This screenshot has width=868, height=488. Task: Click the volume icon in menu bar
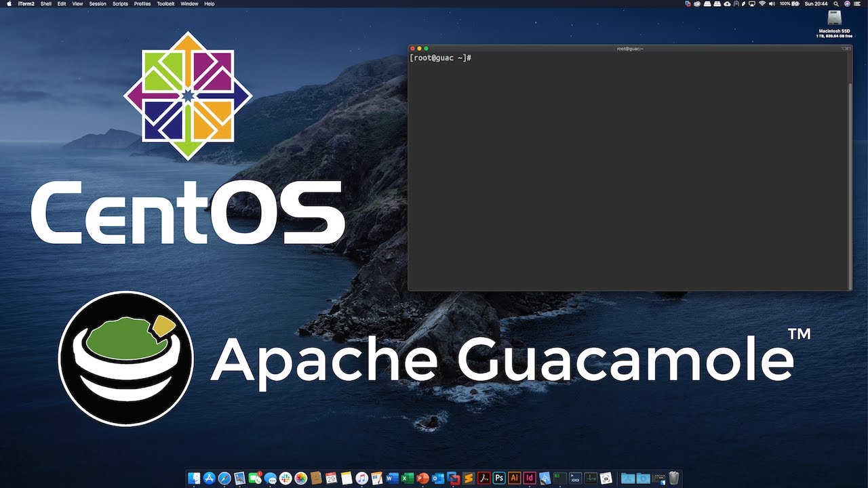[x=772, y=3]
